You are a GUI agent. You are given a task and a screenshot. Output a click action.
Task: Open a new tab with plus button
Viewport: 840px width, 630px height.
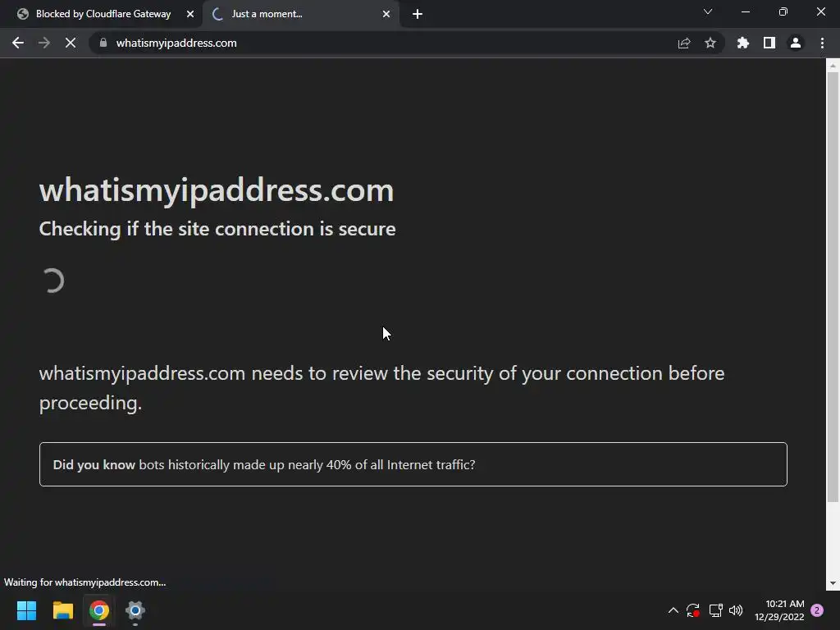(418, 14)
